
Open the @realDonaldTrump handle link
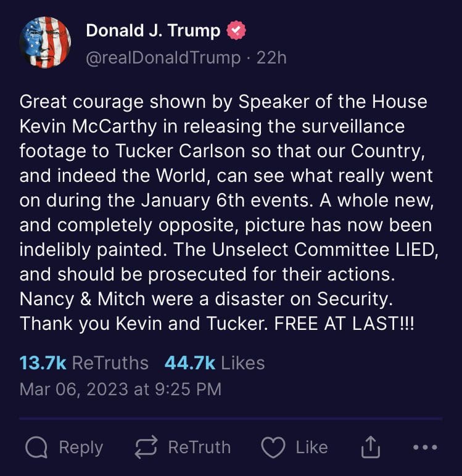[163, 58]
